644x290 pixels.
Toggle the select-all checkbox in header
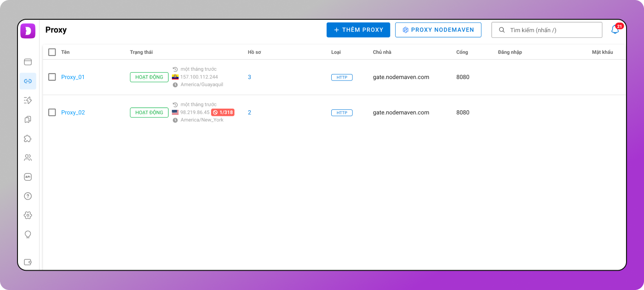click(52, 52)
